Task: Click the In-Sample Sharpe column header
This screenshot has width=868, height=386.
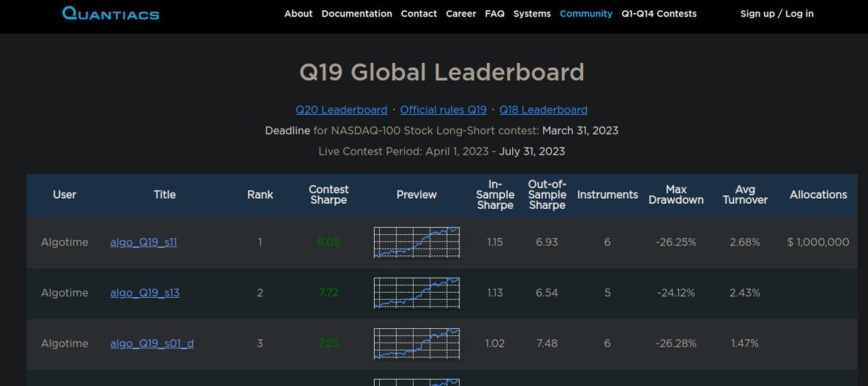Action: point(495,194)
